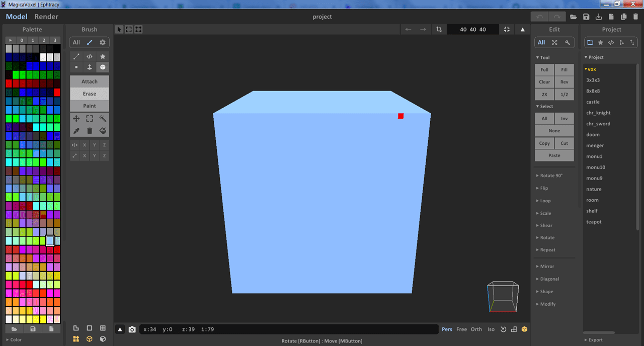Screen dimensions: 644x346
Task: Select the pattern brush code icon
Action: (90, 57)
